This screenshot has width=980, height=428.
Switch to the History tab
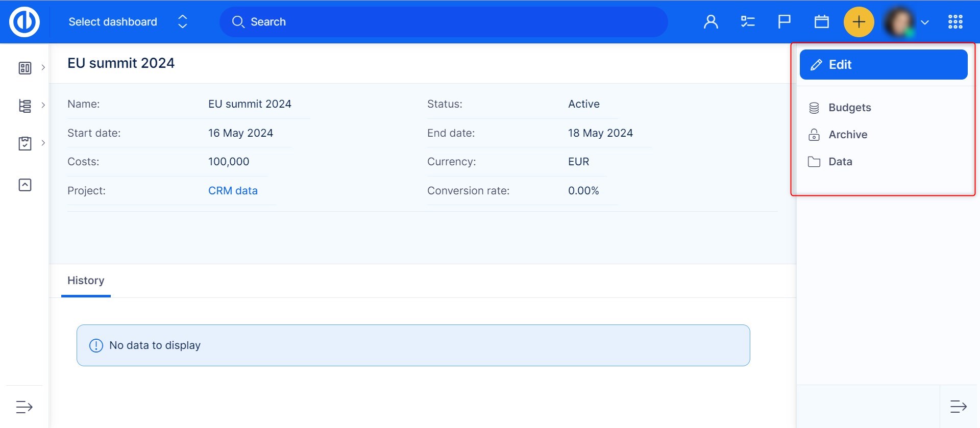pyautogui.click(x=86, y=281)
